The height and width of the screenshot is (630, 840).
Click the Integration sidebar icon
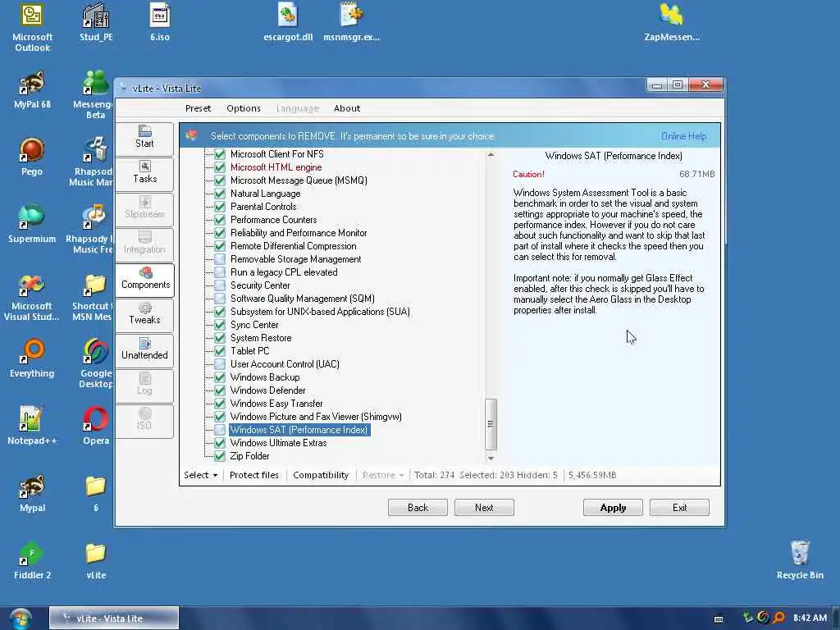[144, 243]
